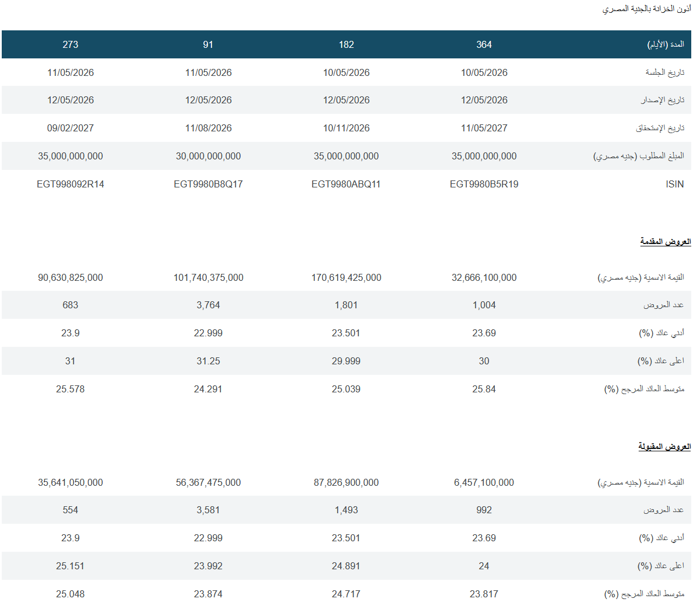Click the المدة (الأيام) header label

coord(666,44)
